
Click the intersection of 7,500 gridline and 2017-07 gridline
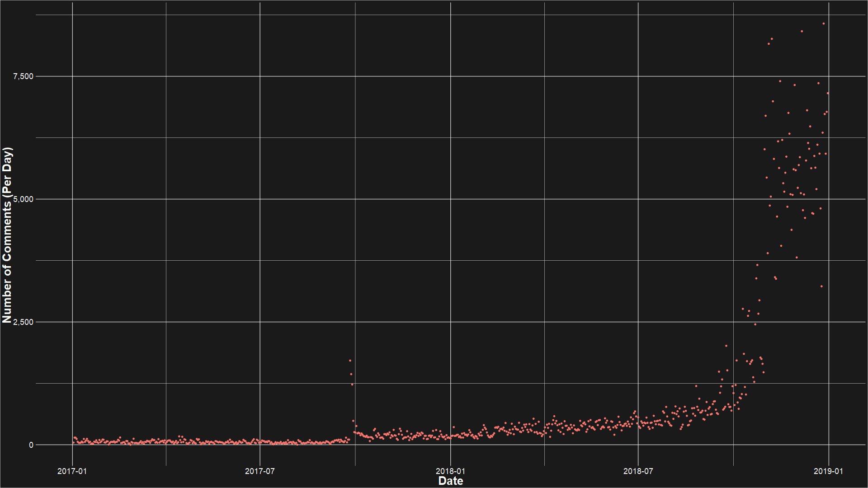(260, 76)
